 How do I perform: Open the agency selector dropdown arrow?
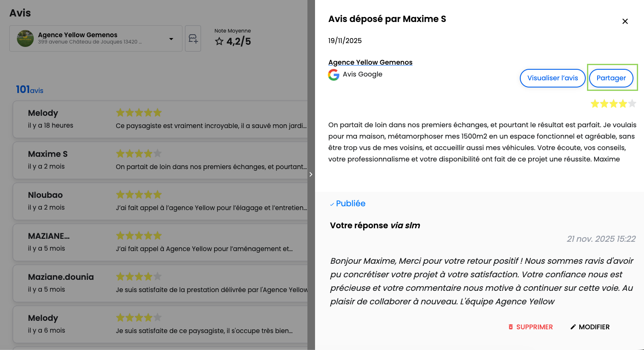171,39
